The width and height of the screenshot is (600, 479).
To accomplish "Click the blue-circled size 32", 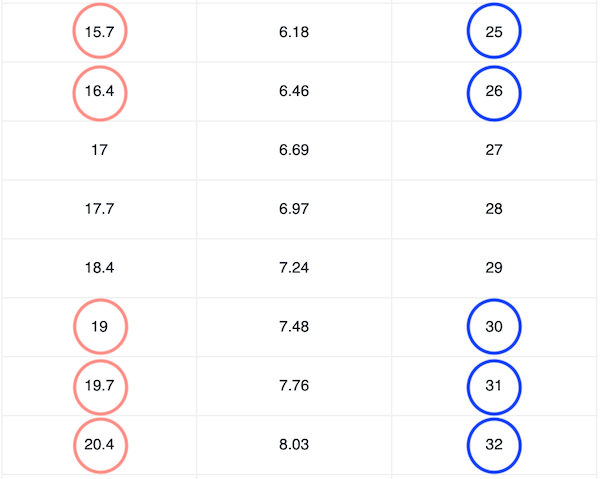I will (494, 445).
